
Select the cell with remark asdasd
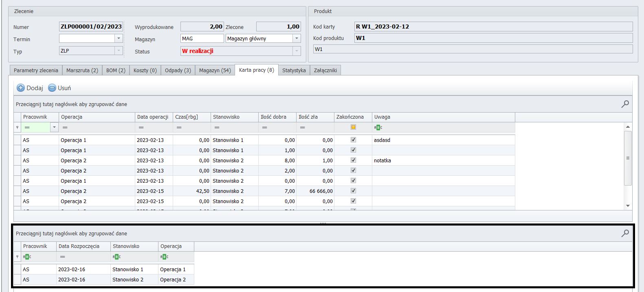pos(444,140)
